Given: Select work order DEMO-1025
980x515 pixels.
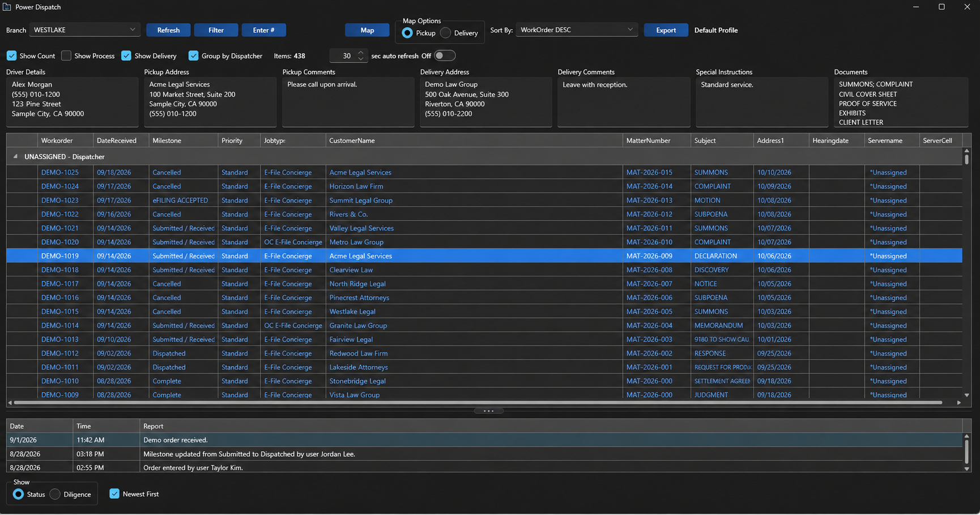Looking at the screenshot, I should [x=60, y=172].
